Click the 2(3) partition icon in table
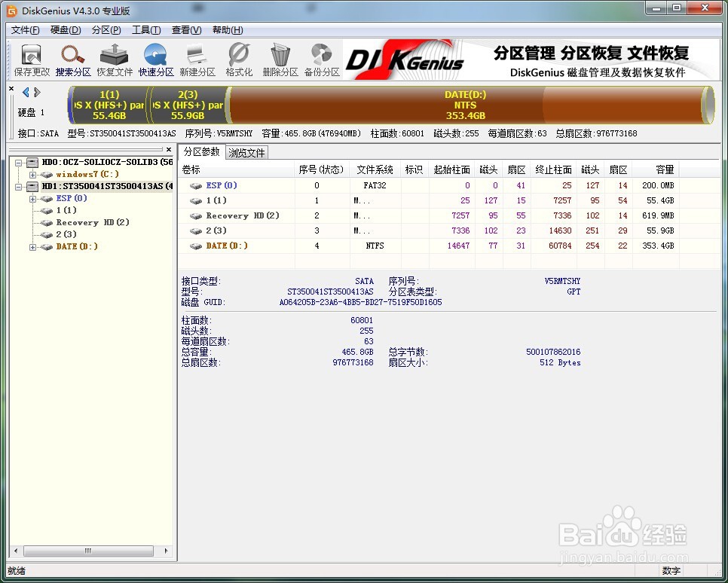The image size is (728, 583). pos(196,231)
